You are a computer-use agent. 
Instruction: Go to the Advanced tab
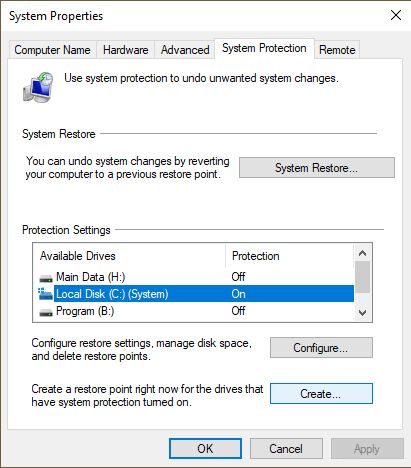coord(185,50)
